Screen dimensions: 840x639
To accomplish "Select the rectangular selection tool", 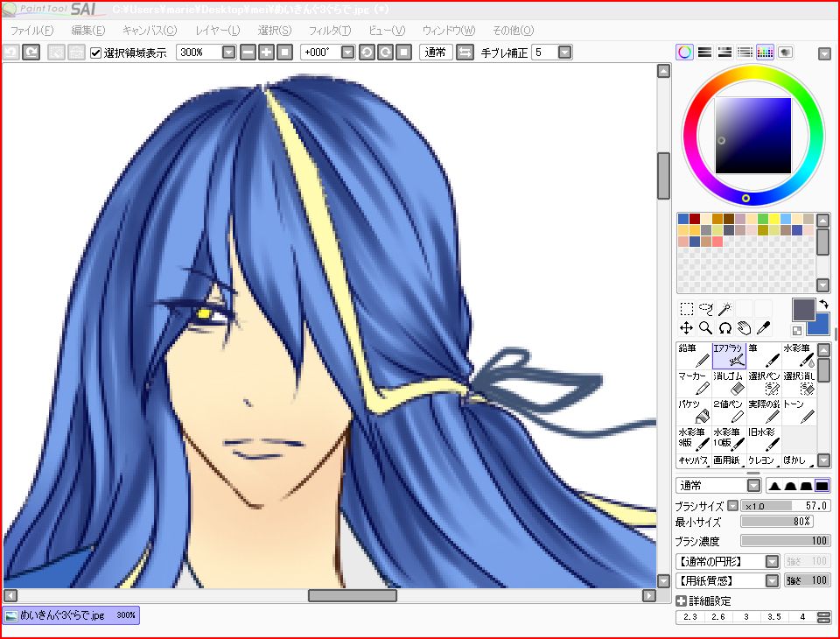I will [x=686, y=309].
